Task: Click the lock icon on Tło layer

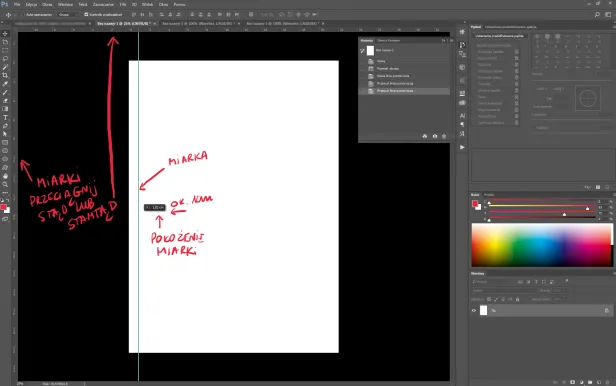Action: tap(607, 311)
